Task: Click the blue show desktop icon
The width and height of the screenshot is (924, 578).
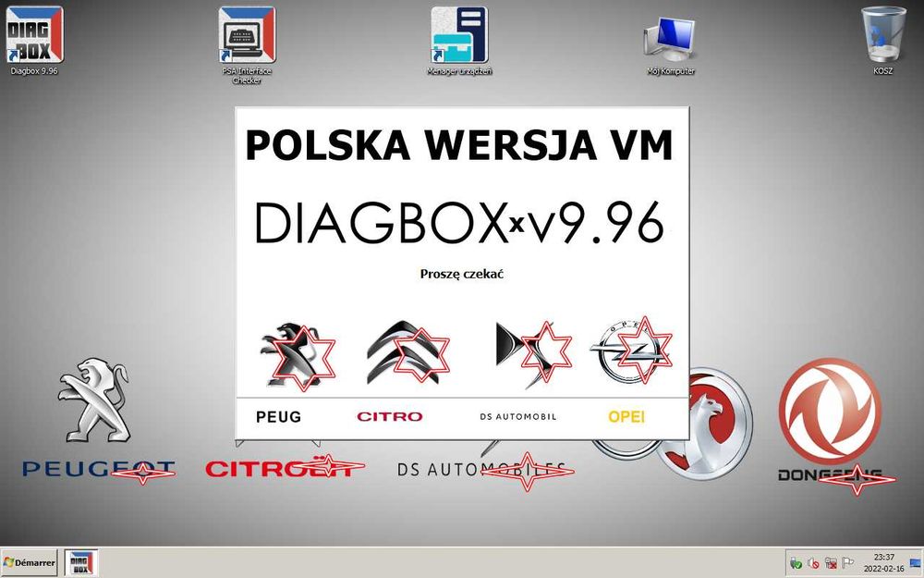Action: pyautogui.click(x=916, y=562)
